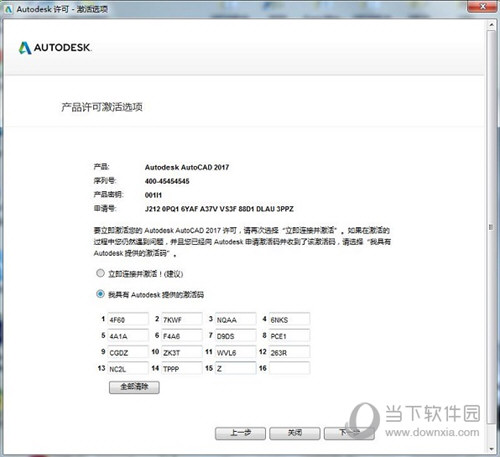Screen dimensions: 500x457
Task: Click activation code field 4 containing 6NKS
Action: click(289, 319)
